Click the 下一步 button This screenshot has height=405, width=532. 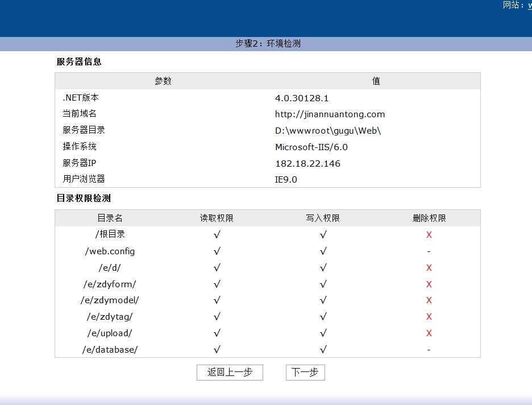pos(305,373)
